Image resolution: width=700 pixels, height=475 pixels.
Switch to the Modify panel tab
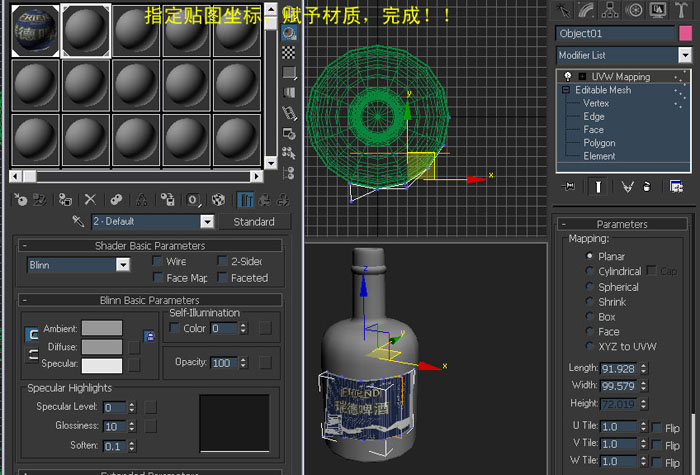pos(586,10)
